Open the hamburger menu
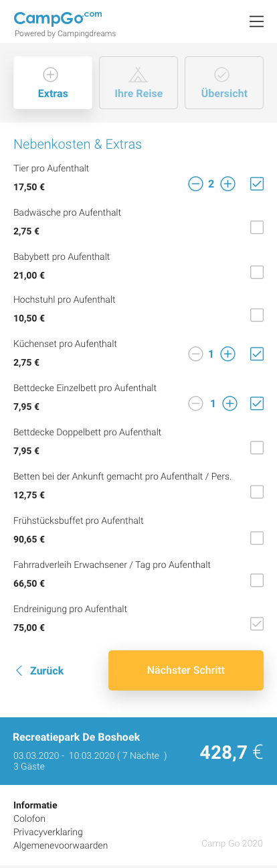This screenshot has height=868, width=277. pos(256,21)
